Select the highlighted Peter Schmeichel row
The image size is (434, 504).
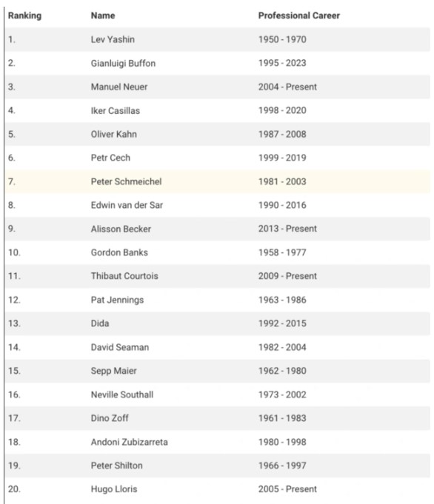point(218,181)
